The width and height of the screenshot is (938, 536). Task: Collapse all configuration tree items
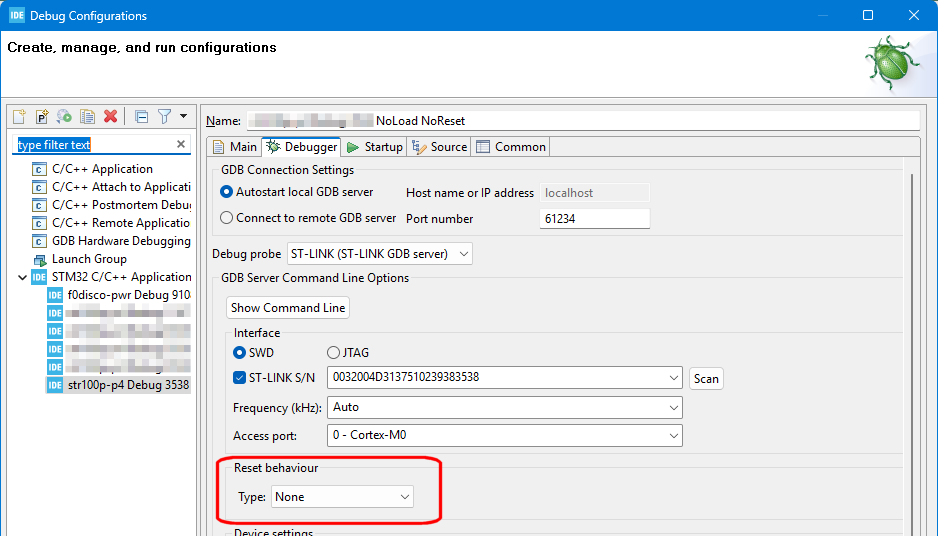pyautogui.click(x=141, y=117)
